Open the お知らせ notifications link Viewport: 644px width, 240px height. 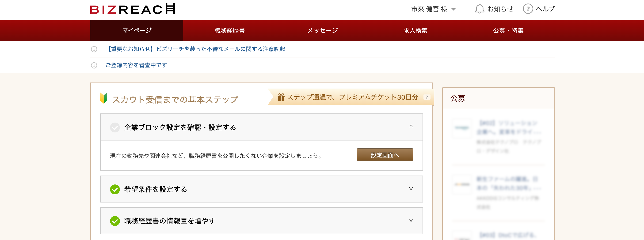tap(500, 9)
